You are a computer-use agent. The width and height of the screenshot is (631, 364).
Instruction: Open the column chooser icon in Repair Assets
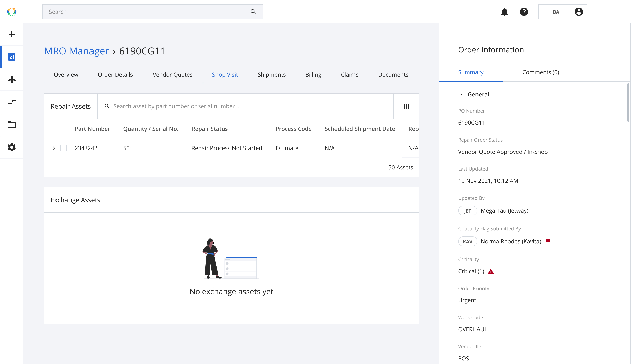point(406,106)
